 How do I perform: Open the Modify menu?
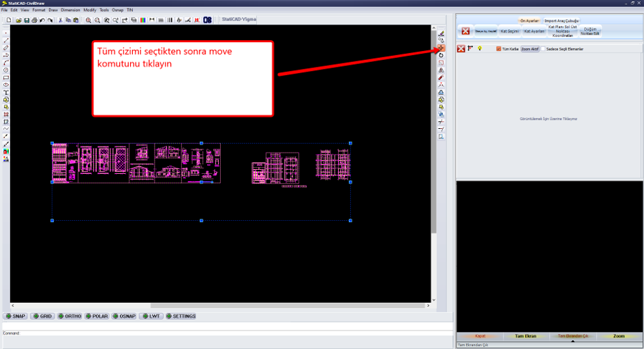click(89, 10)
